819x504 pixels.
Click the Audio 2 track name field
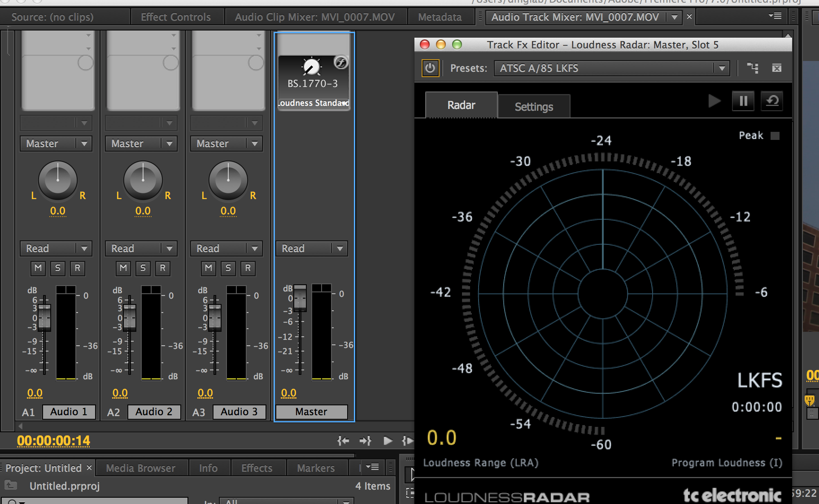[154, 412]
